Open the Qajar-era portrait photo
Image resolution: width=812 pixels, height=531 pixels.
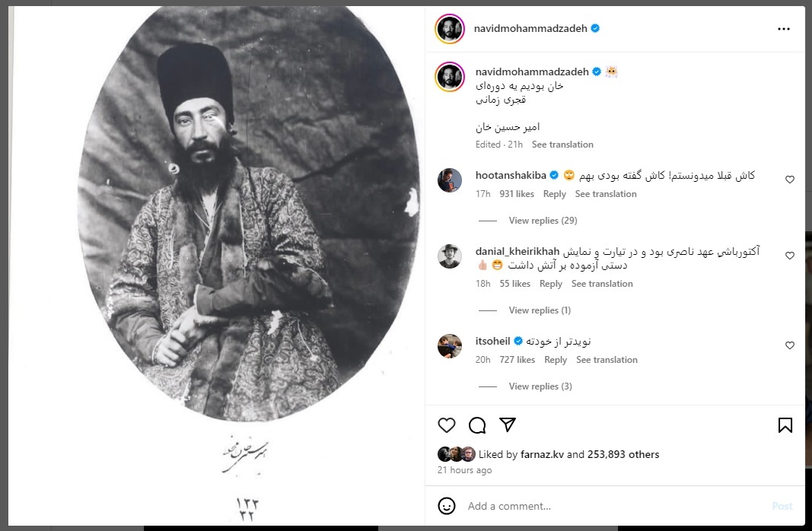pos(216,266)
